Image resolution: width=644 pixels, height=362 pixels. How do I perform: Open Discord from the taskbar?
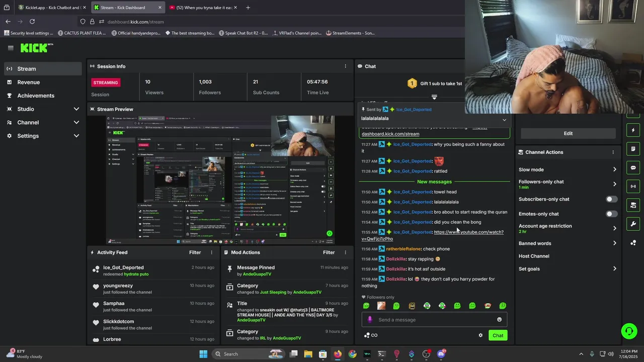441,354
